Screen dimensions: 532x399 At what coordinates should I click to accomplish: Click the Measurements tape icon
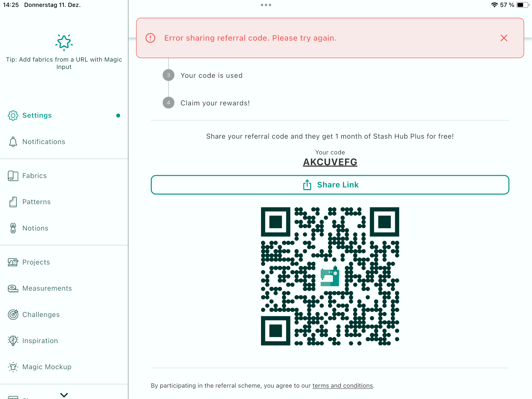[13, 288]
